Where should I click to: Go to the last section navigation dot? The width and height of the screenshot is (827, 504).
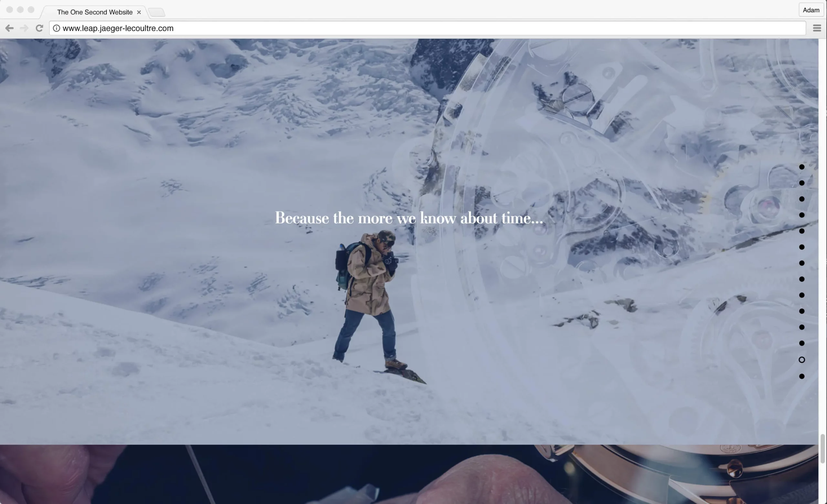801,376
